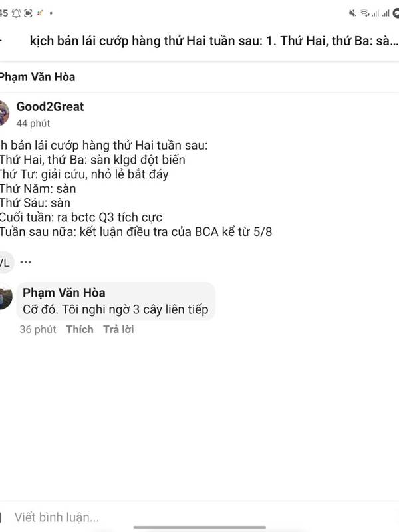This screenshot has width=399, height=532.
Task: Open Good2Great author name link
Action: (50, 107)
